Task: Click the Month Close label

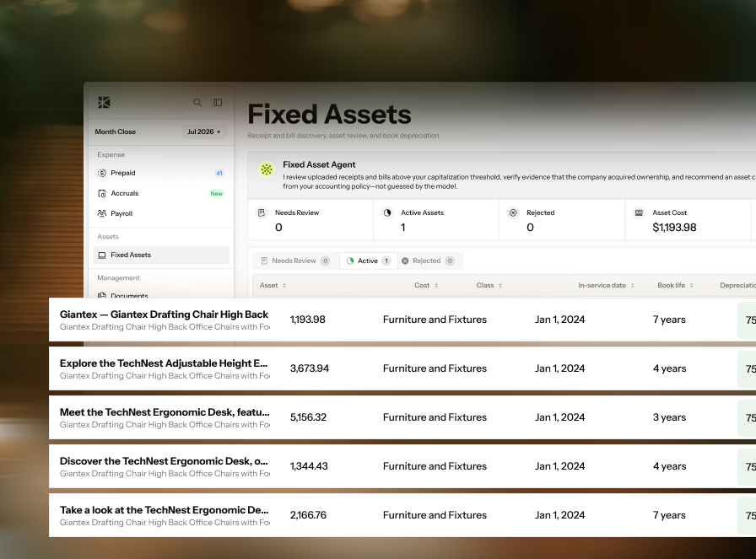Action: pos(116,132)
